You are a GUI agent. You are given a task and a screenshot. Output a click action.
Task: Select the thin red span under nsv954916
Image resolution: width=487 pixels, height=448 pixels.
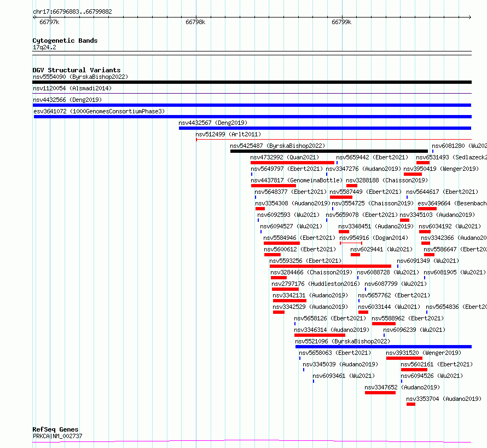click(x=351, y=243)
